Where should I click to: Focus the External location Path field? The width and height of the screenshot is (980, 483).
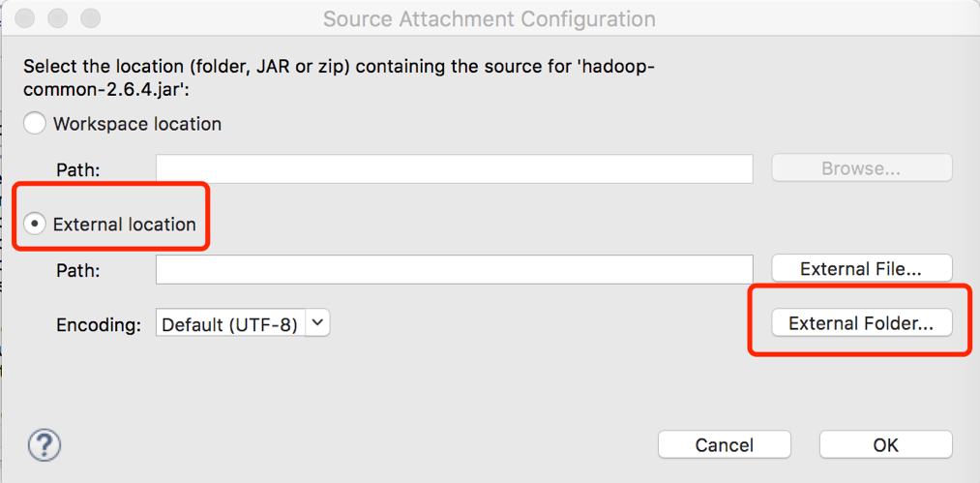tap(455, 269)
